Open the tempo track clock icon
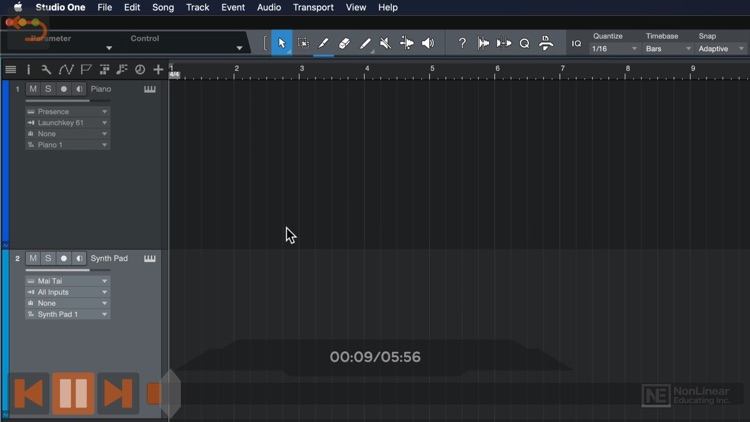The height and width of the screenshot is (422, 750). (140, 69)
